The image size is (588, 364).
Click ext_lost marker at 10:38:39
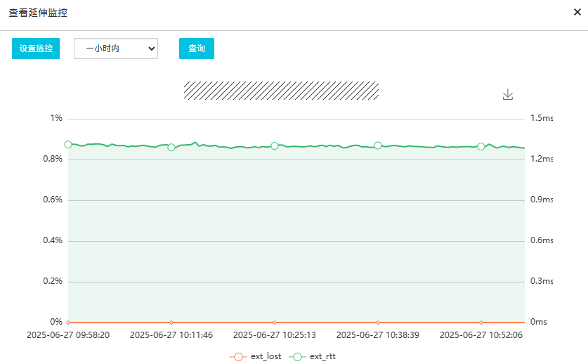coord(378,323)
